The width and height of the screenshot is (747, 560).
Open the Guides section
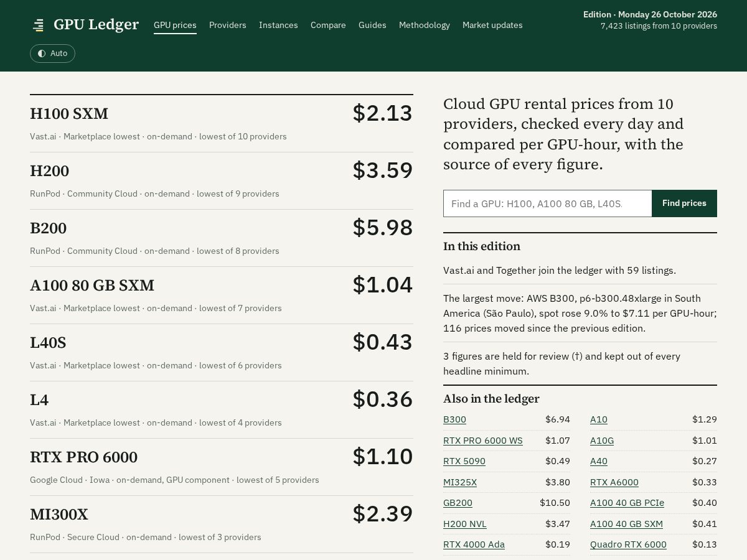(x=372, y=25)
